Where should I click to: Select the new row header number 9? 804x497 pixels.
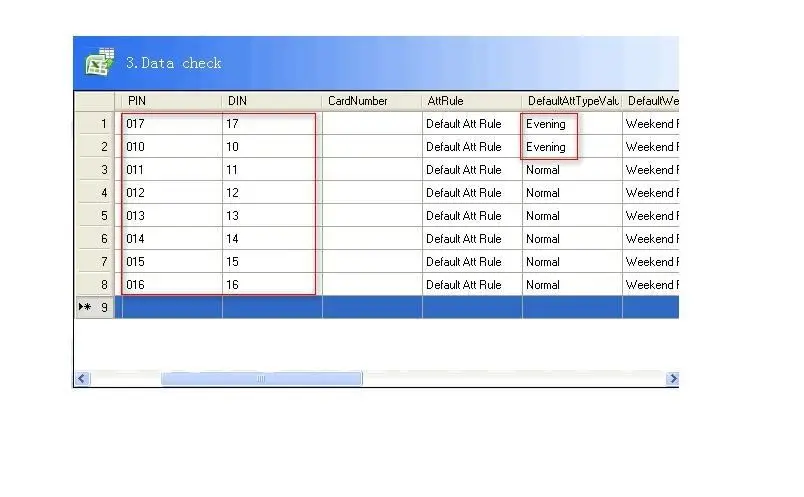(95, 307)
